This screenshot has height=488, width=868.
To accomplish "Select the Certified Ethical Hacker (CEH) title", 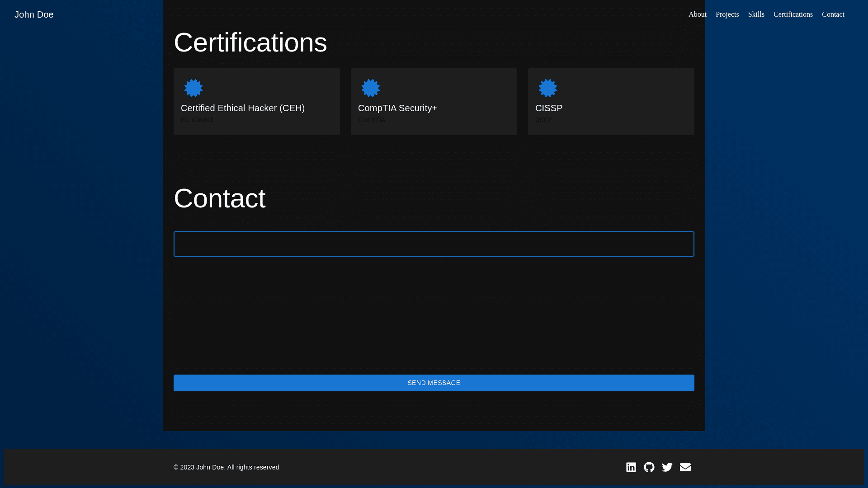I will (243, 108).
